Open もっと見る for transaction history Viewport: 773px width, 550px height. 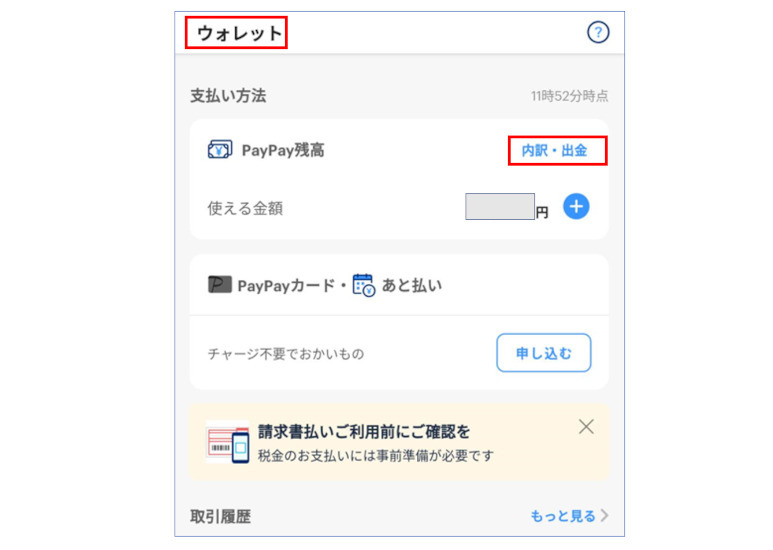[x=562, y=517]
